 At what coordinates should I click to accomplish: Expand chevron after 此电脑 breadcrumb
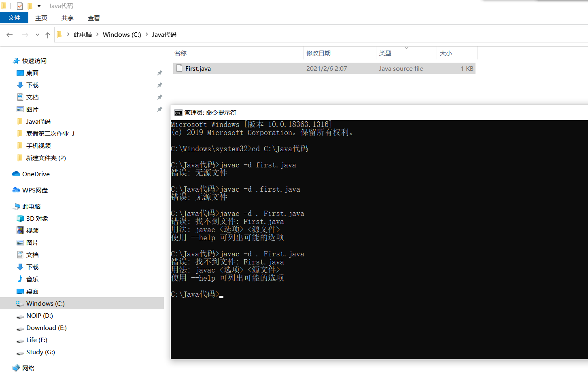[x=98, y=34]
